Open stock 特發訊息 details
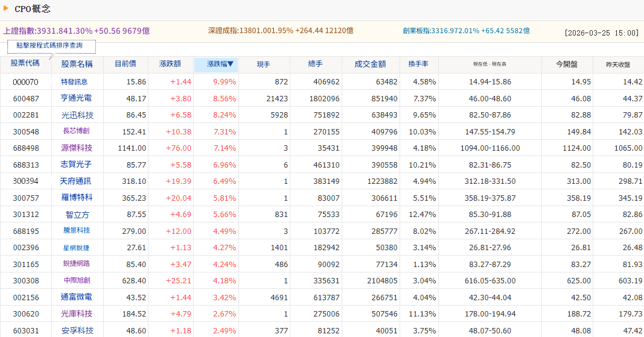Image resolution: width=644 pixels, height=337 pixels. (x=74, y=81)
